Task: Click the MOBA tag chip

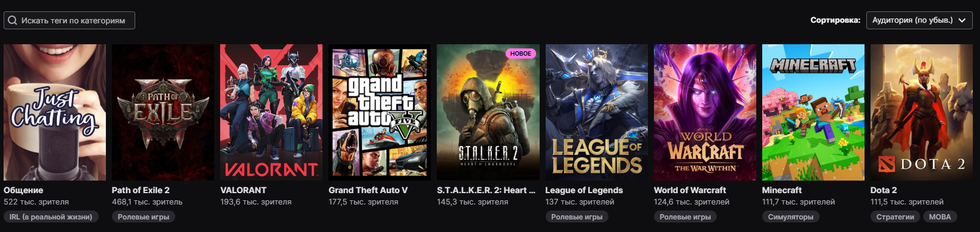Action: (x=939, y=217)
